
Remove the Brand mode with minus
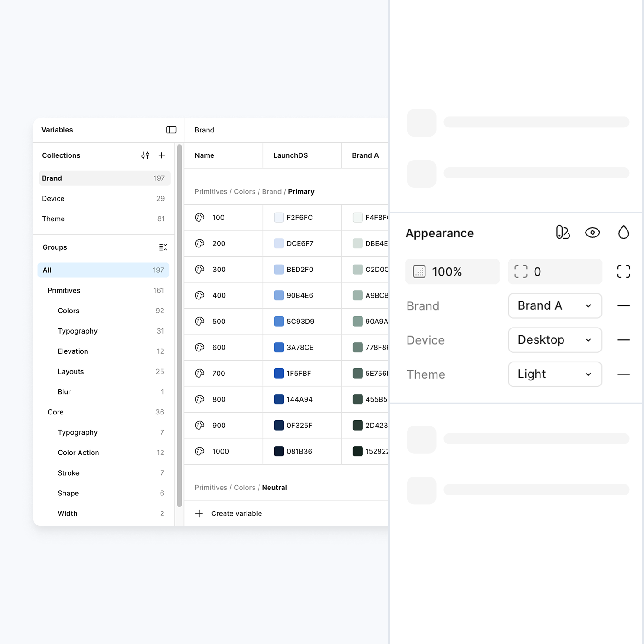[x=623, y=306]
